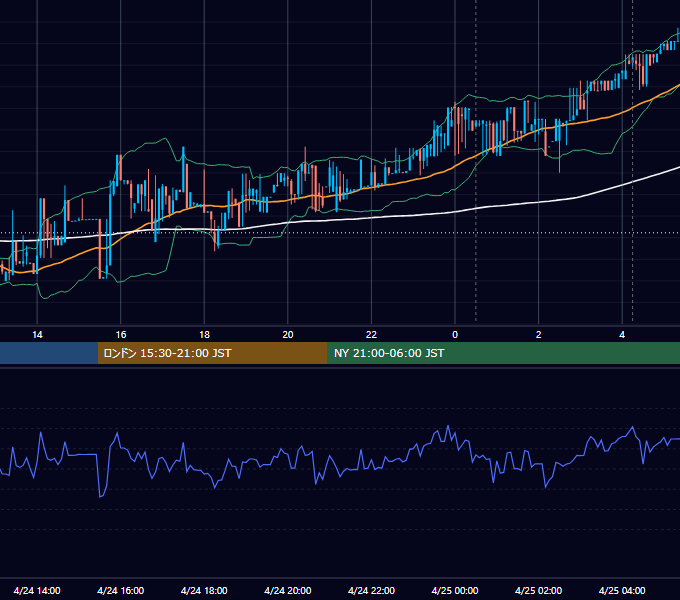Image resolution: width=680 pixels, height=600 pixels.
Task: Click the 4/25 00:00 date label
Action: pyautogui.click(x=455, y=590)
